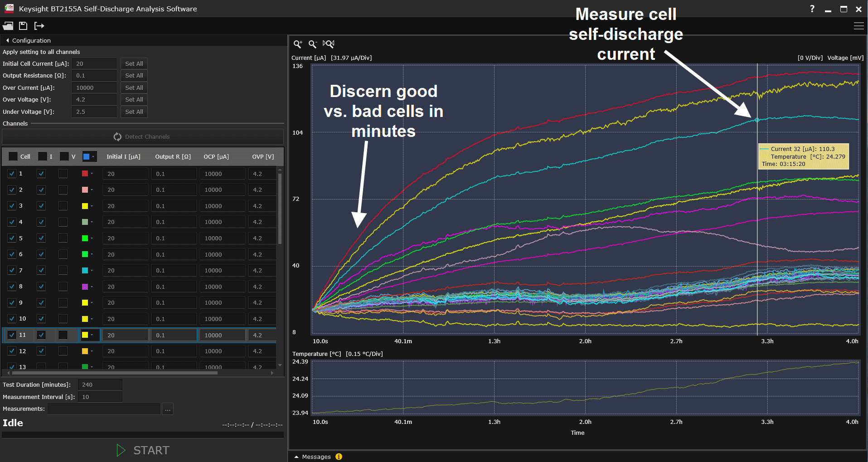Save data using the floppy disk icon
This screenshot has height=462, width=868.
[x=23, y=26]
